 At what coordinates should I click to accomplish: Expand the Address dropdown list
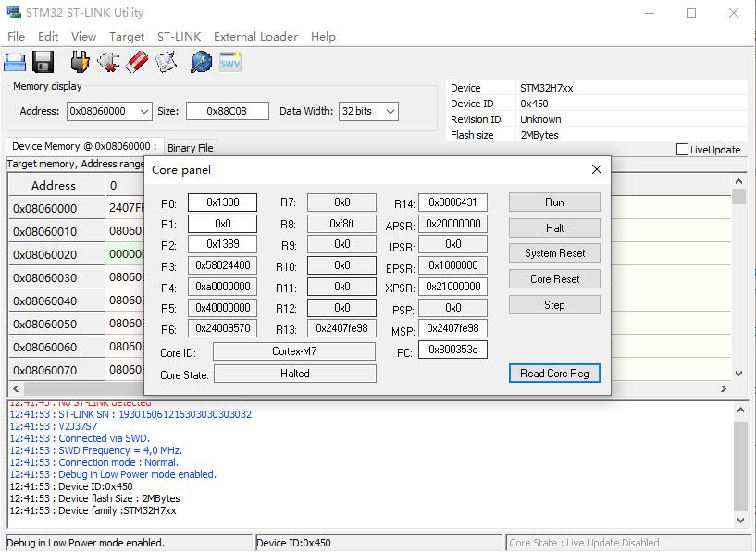pos(144,111)
